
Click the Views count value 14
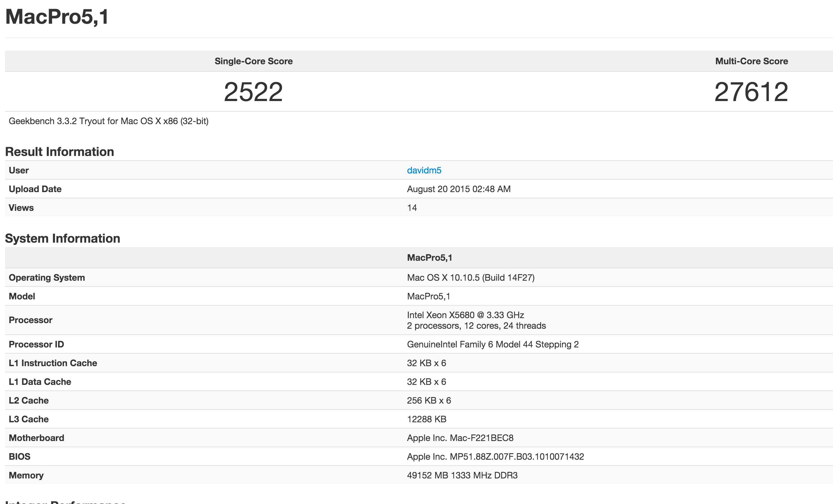[x=412, y=208]
